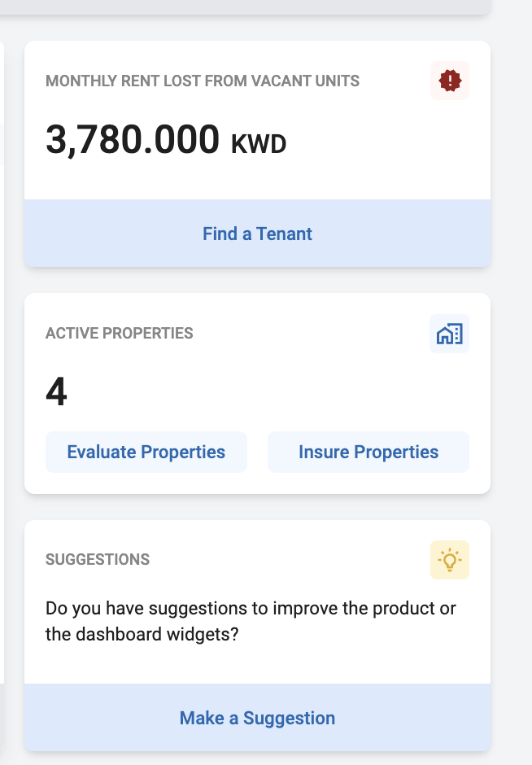Click the Suggestions card heading
Viewport: 532px width, 765px height.
(x=98, y=559)
